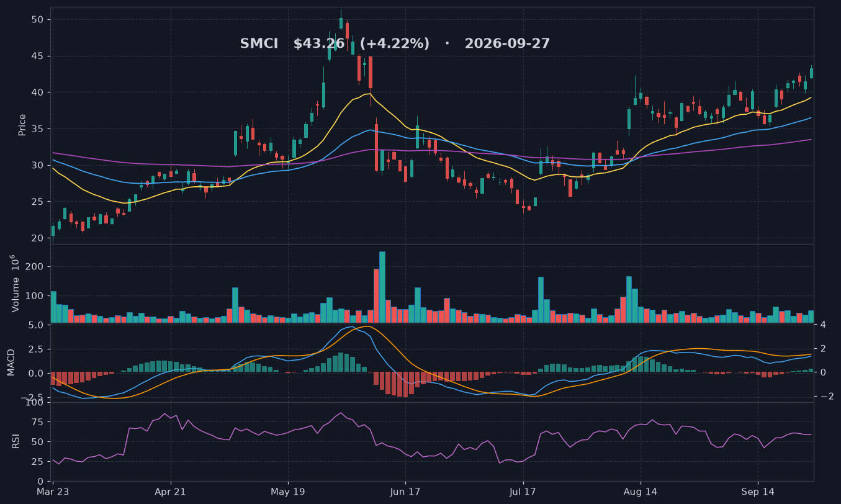Click the (+4.22%) change in the title
Screen dimensions: 841x504
tap(395, 44)
